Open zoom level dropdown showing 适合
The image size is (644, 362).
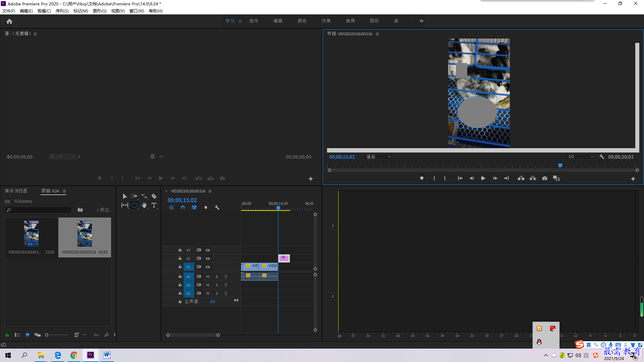point(378,157)
